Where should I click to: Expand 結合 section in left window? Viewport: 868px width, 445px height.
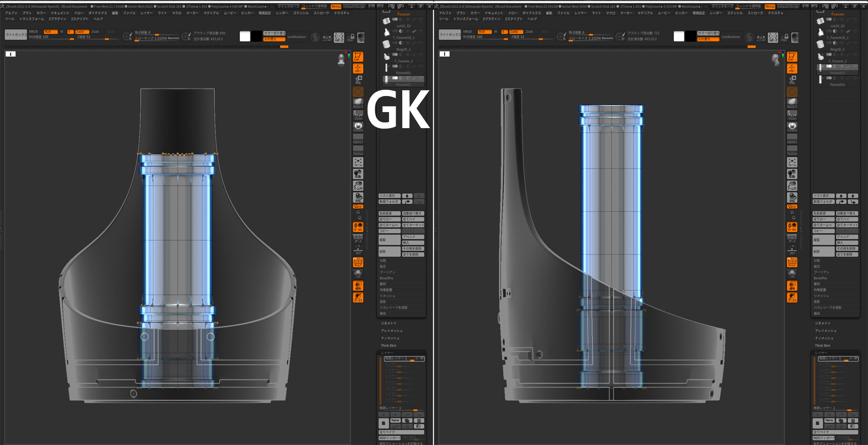click(383, 267)
